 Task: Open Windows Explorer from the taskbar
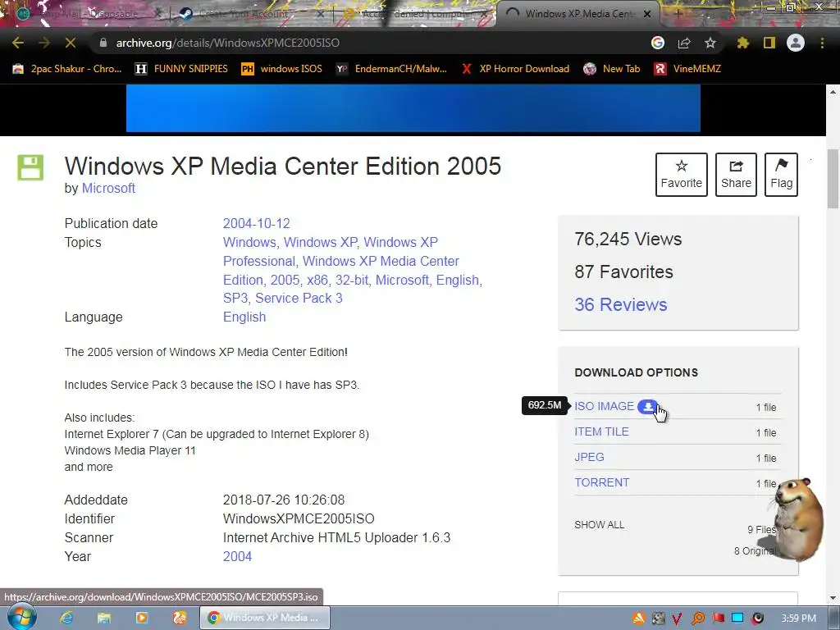104,618
